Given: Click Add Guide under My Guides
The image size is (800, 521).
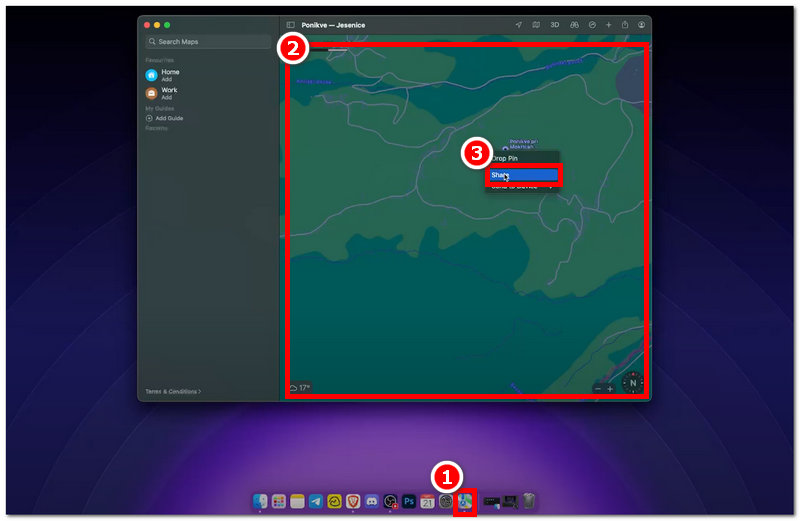Looking at the screenshot, I should tap(165, 118).
